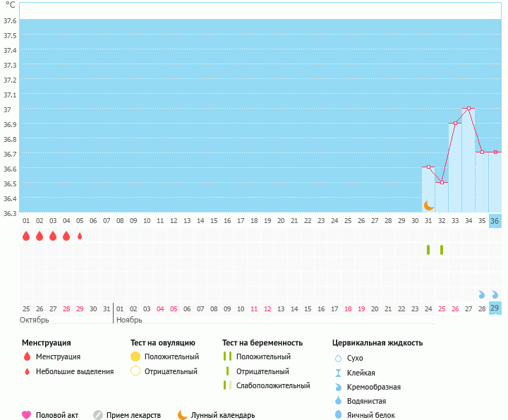Click the 'Ноябрь' month label
508x420 pixels.
click(128, 320)
